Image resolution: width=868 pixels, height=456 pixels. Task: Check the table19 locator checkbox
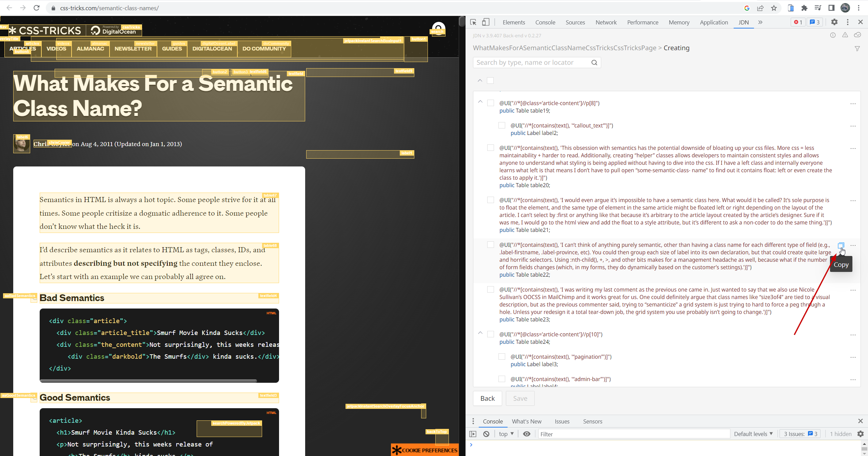(x=491, y=103)
